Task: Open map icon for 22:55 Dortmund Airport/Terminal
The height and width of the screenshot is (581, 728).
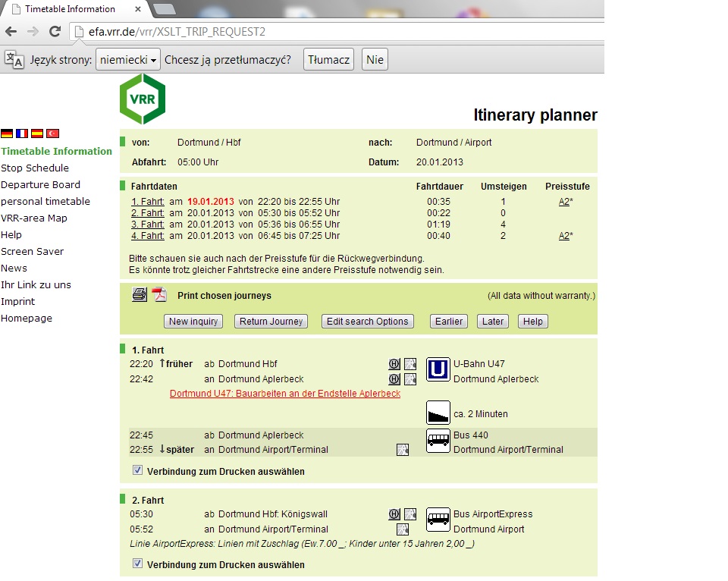Action: coord(403,450)
